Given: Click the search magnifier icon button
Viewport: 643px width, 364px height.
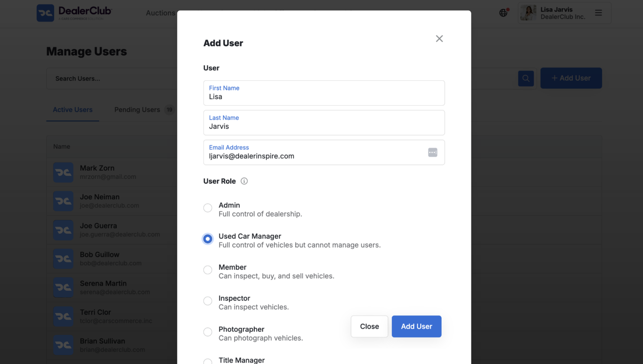Looking at the screenshot, I should click(x=526, y=78).
